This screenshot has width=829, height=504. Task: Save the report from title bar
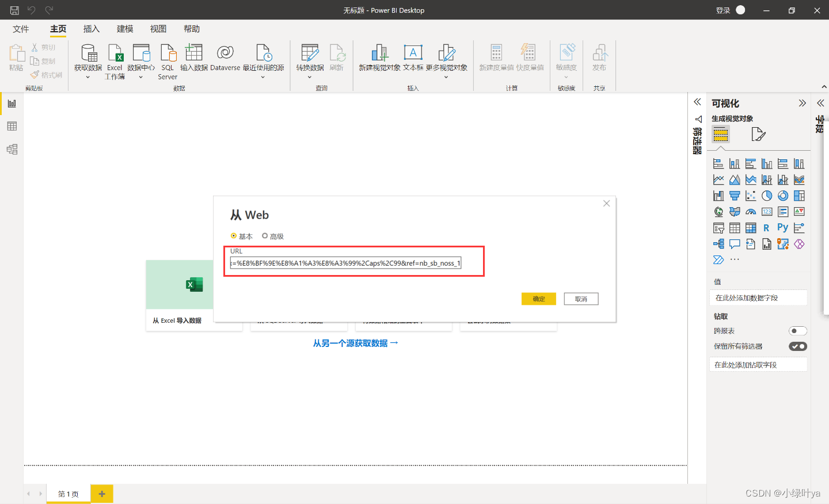[14, 10]
